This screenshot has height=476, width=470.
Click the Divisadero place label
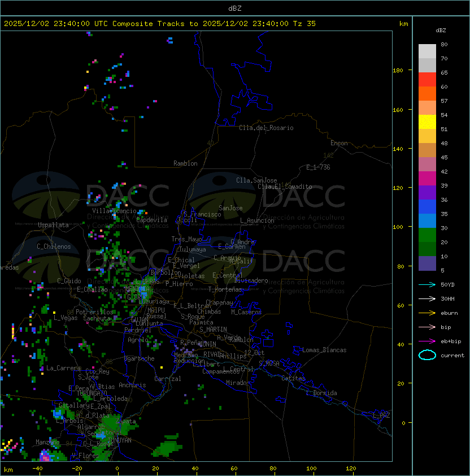click(x=251, y=280)
